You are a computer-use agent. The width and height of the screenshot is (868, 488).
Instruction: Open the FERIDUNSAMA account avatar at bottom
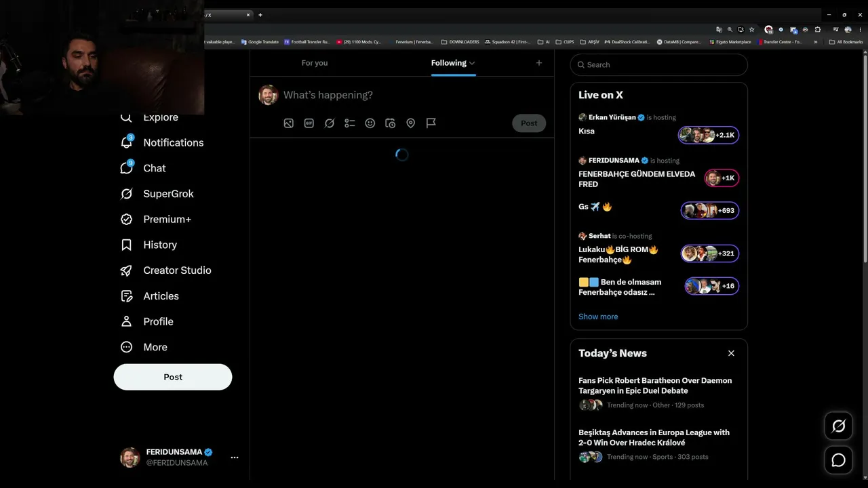[x=130, y=457]
